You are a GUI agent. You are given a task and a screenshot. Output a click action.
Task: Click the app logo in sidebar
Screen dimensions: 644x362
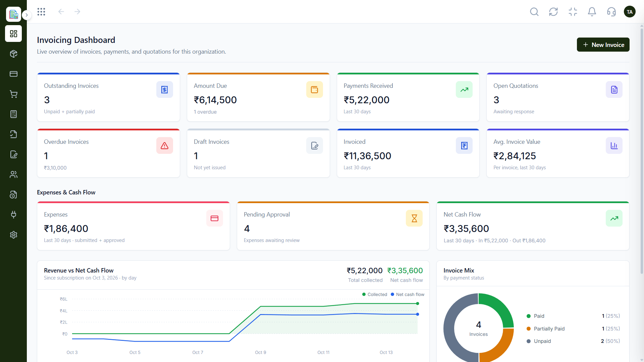click(13, 14)
